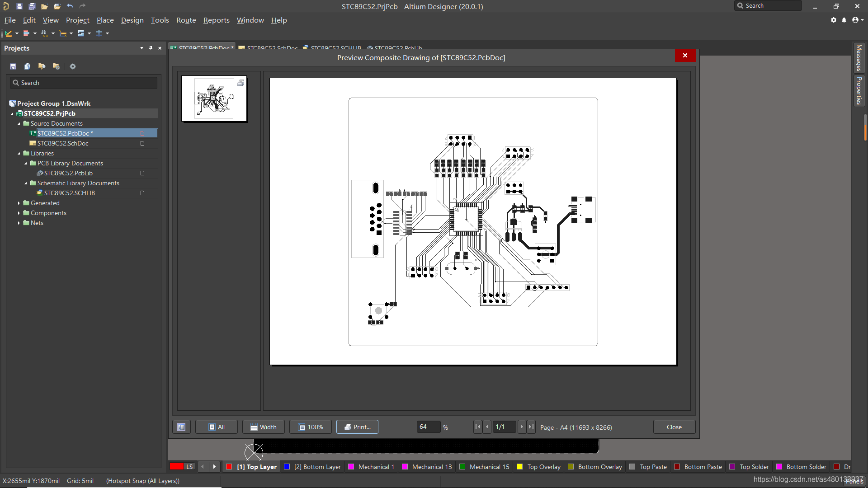868x488 pixels.
Task: Click the Print... button
Action: coord(357,427)
